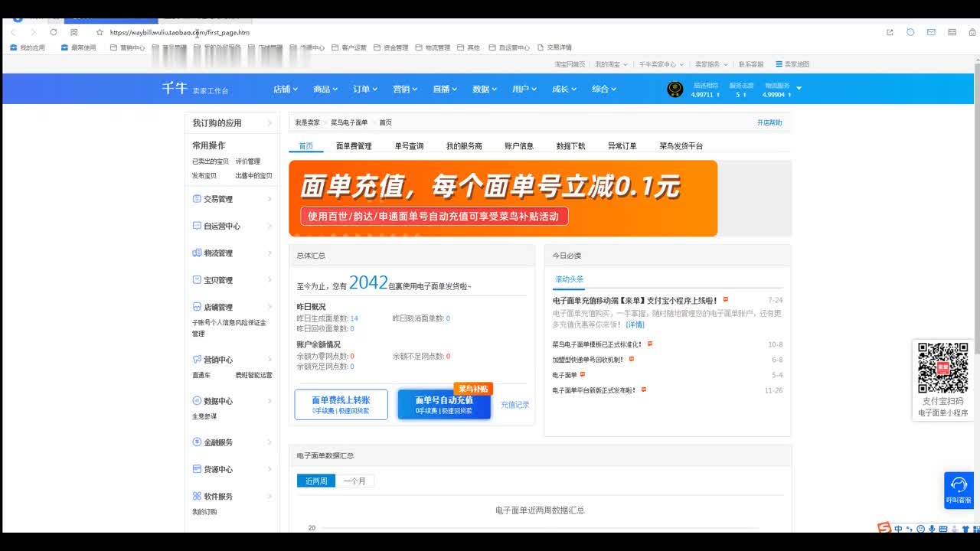Screen dimensions: 980x551
Task: Expand the 卖家服务 top menu
Action: pyautogui.click(x=710, y=64)
